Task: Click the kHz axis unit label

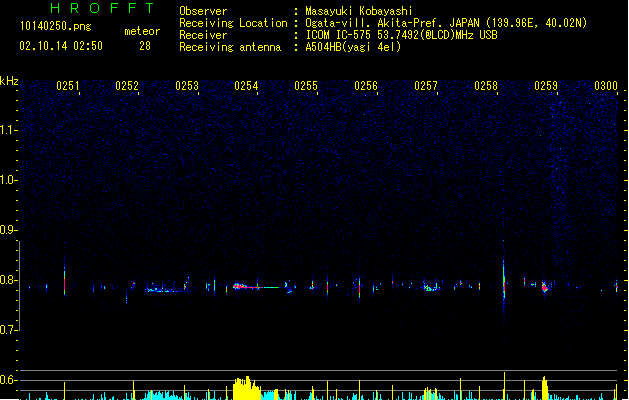Action: (x=9, y=81)
